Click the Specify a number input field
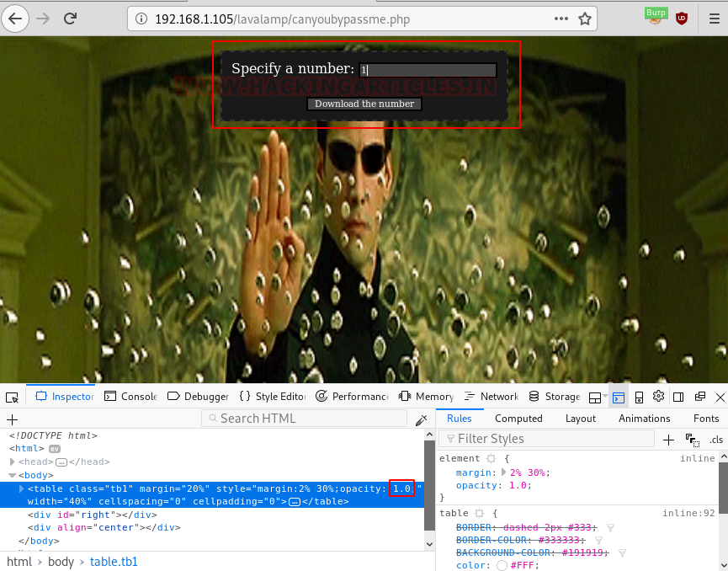 pos(428,70)
